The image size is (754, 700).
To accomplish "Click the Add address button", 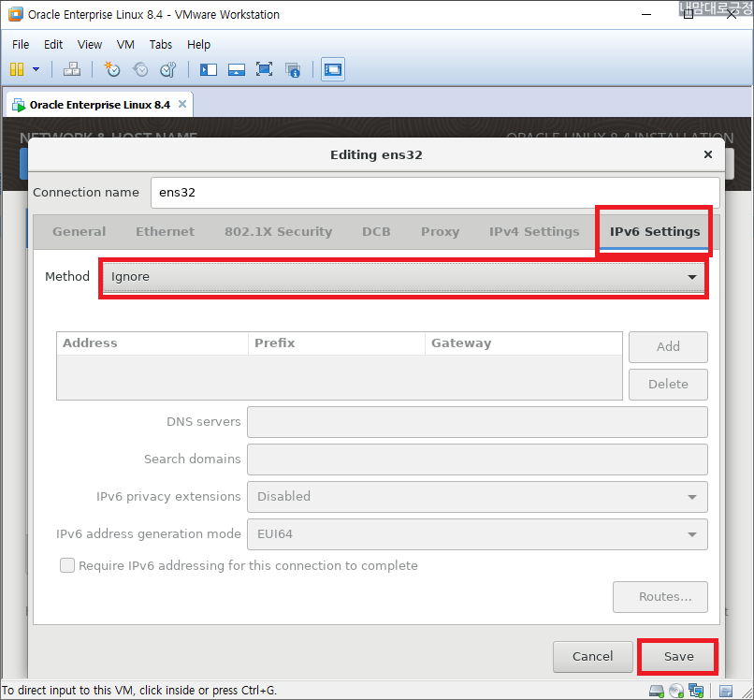I will click(668, 347).
